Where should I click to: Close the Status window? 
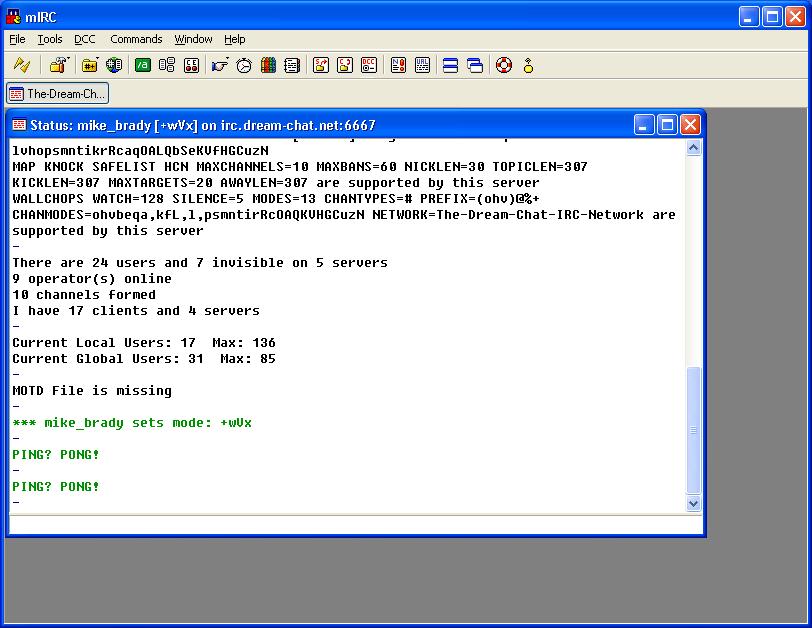(x=690, y=125)
